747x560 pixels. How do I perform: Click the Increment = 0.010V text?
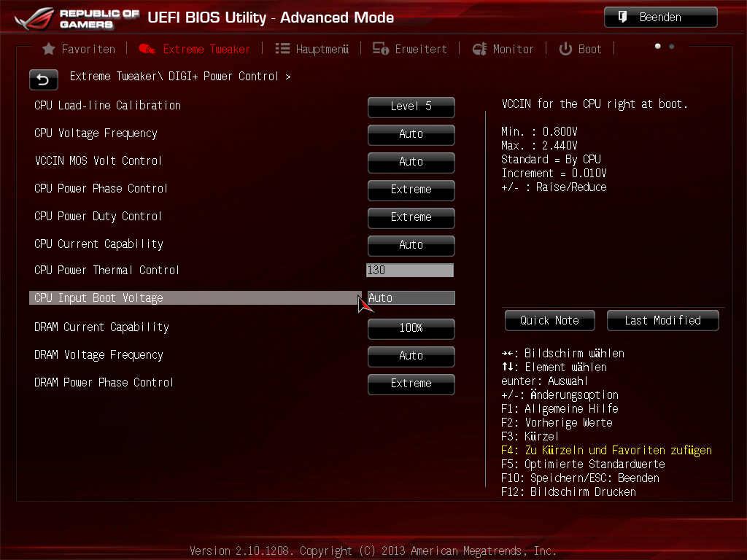point(554,173)
